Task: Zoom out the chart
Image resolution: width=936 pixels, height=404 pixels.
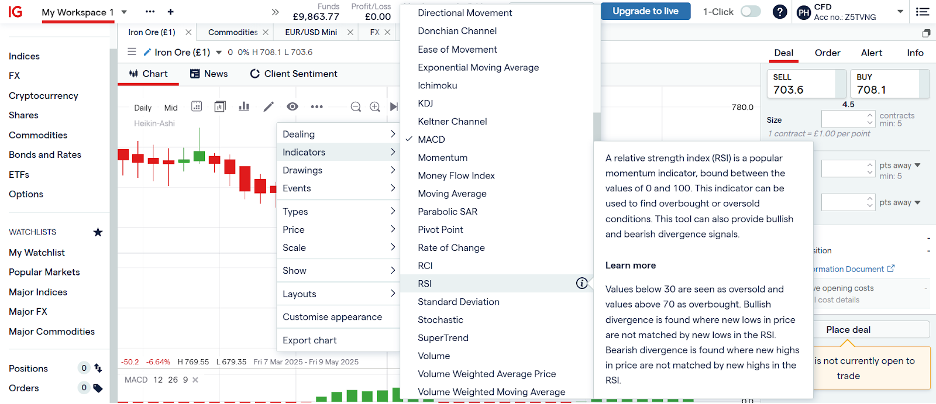Action: tap(356, 107)
